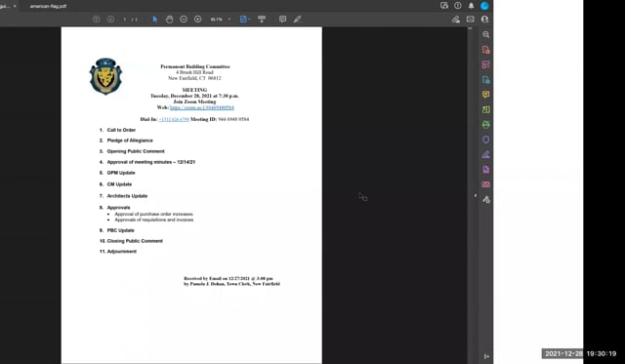Viewport: 625px width, 364px height.
Task: Go to next page using down arrow
Action: (110, 20)
